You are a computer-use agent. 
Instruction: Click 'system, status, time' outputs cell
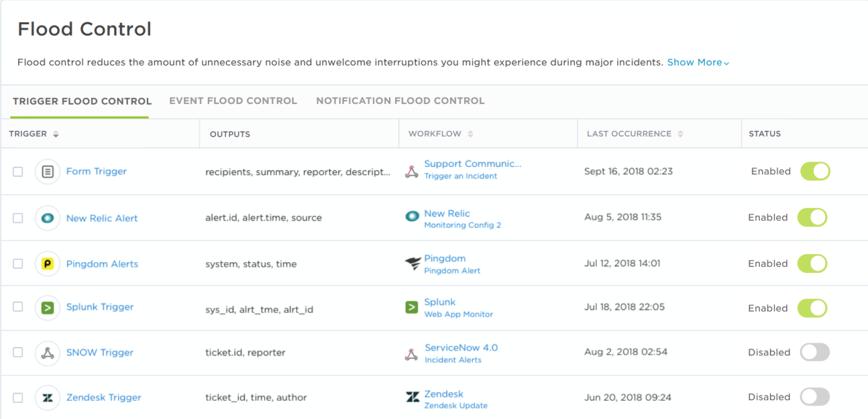pyautogui.click(x=251, y=264)
